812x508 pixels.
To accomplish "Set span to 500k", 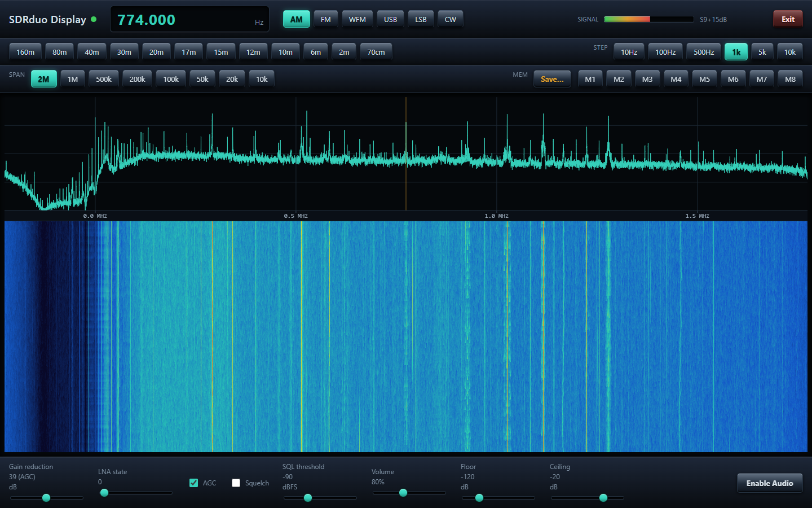I will click(x=104, y=79).
